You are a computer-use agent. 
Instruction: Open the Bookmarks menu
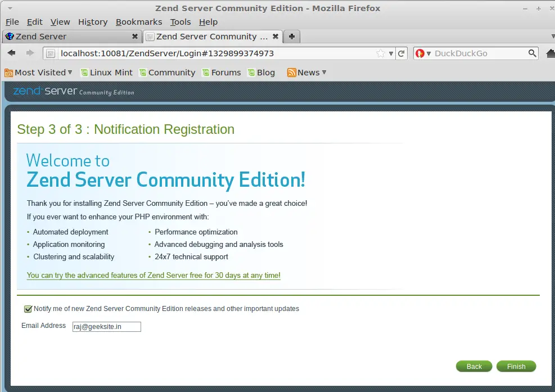139,22
